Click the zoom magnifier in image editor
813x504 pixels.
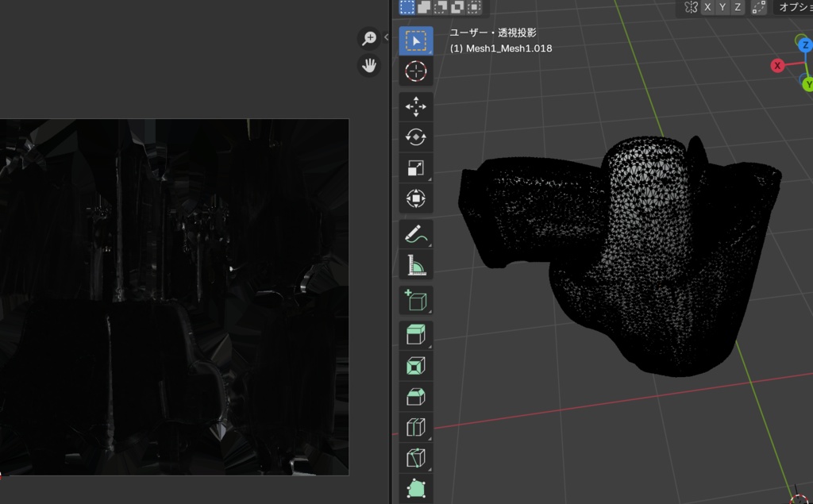pos(369,38)
